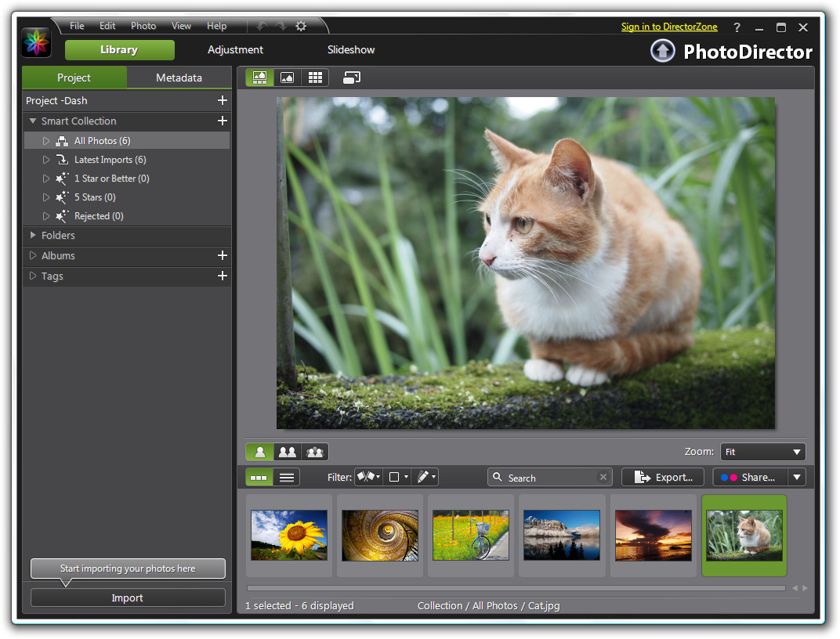Expand the Folders section
The height and width of the screenshot is (639, 840).
point(58,235)
